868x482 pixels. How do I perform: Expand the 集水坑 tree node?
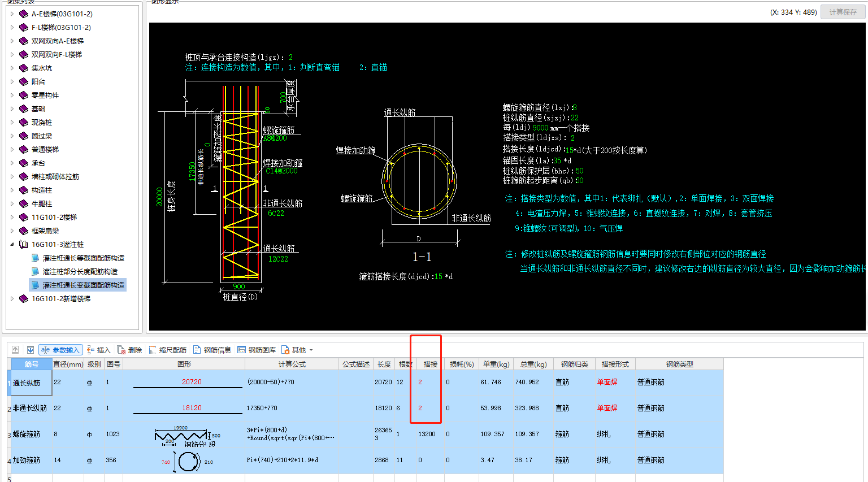click(12, 68)
